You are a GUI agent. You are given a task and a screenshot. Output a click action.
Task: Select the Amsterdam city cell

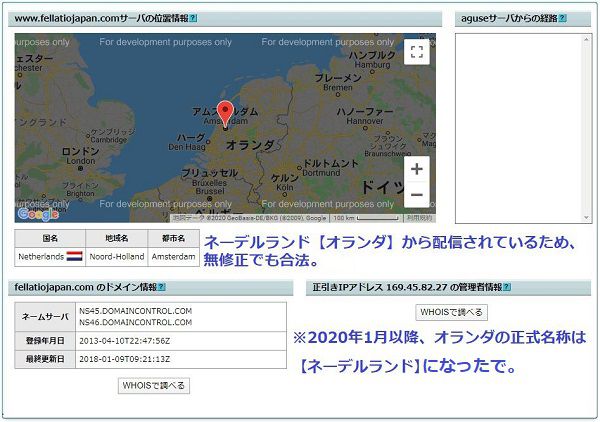[174, 257]
